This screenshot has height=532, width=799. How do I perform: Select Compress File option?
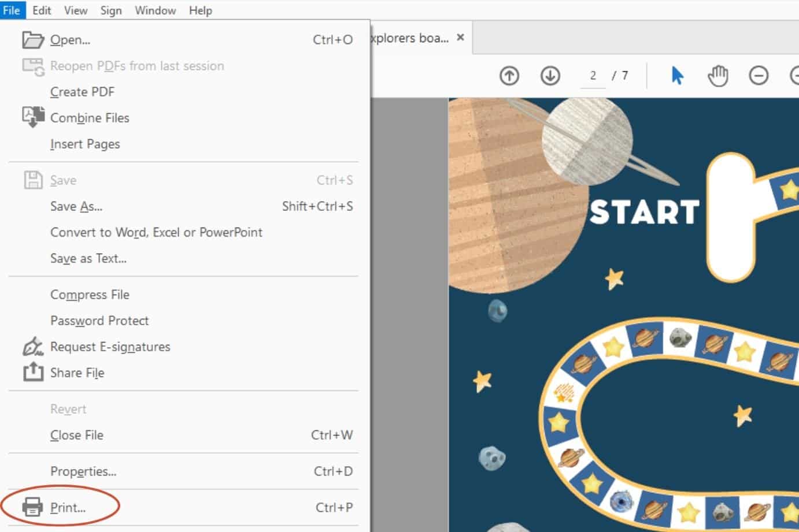pos(90,295)
